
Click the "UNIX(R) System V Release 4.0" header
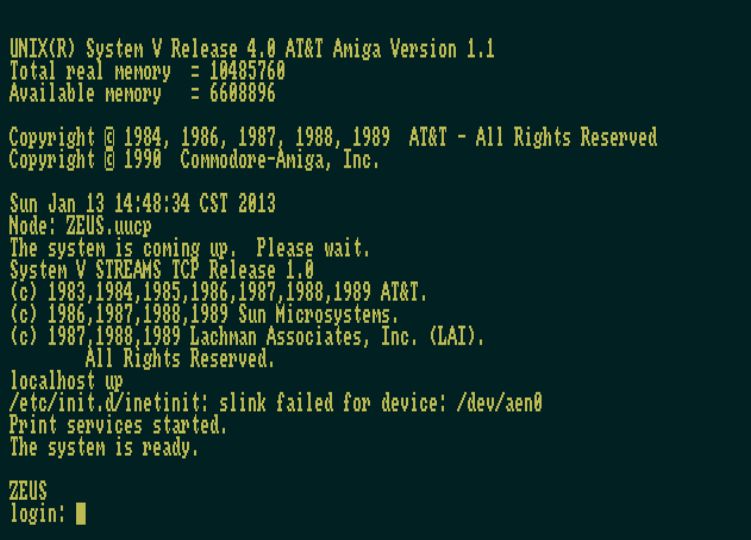pyautogui.click(x=251, y=49)
